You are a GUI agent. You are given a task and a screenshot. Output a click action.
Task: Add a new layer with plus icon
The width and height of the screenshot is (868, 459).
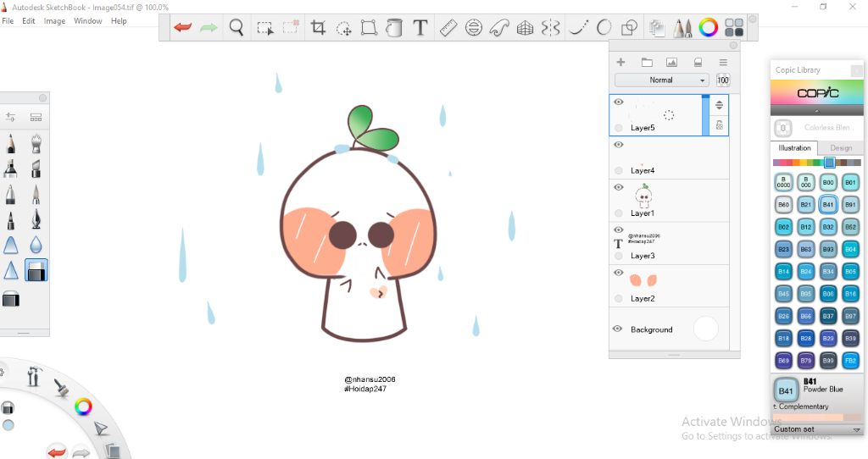pyautogui.click(x=620, y=62)
